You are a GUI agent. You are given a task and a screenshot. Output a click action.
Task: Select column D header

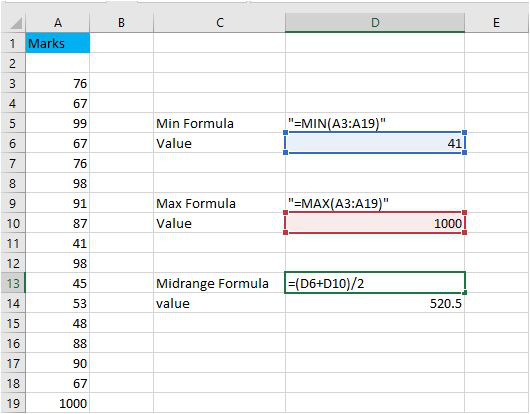[375, 23]
